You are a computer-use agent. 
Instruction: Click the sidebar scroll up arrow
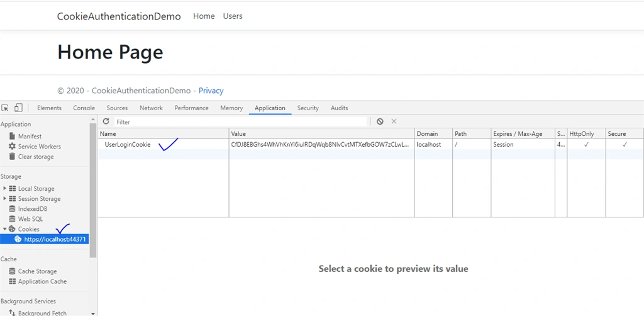click(x=93, y=119)
